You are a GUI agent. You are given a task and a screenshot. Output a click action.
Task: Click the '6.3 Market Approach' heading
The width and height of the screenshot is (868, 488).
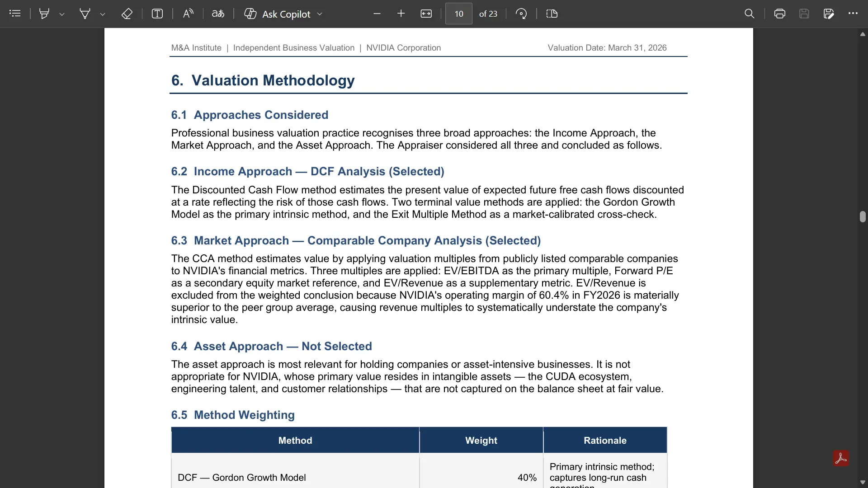(x=356, y=240)
